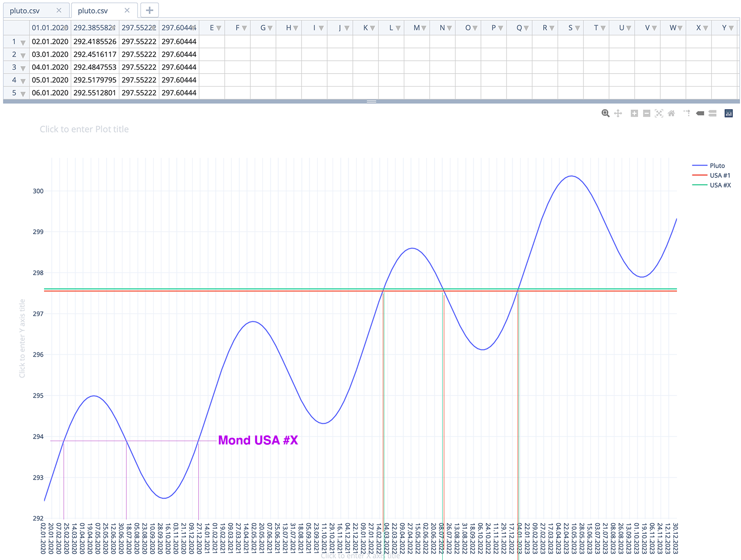Open column G header dropdown arrow

(270, 28)
